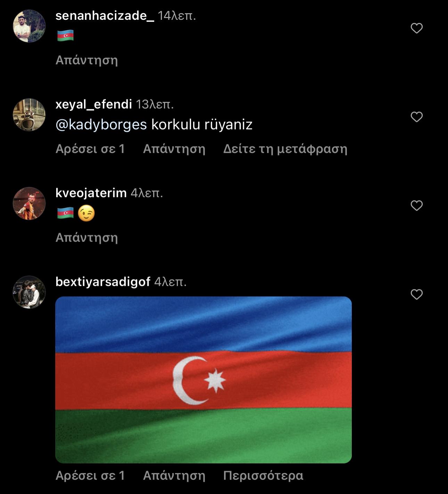The height and width of the screenshot is (494, 448).
Task: Expand Περισσότερα options under GIF
Action: (263, 476)
